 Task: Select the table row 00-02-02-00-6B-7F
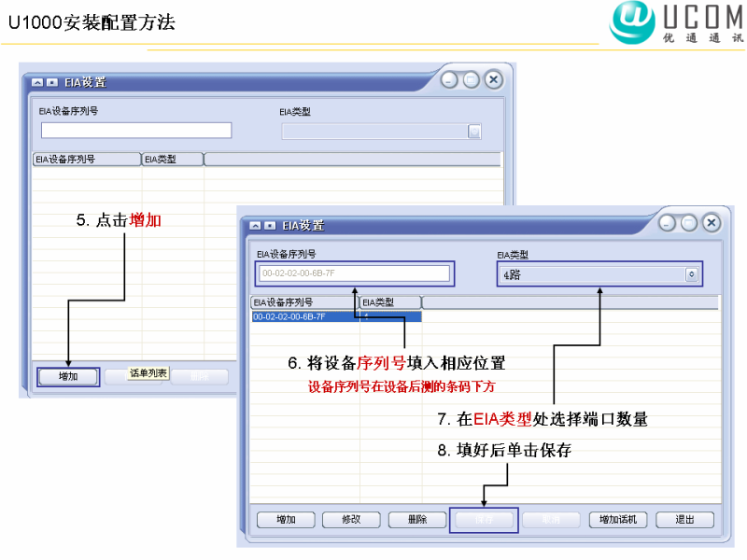[304, 316]
